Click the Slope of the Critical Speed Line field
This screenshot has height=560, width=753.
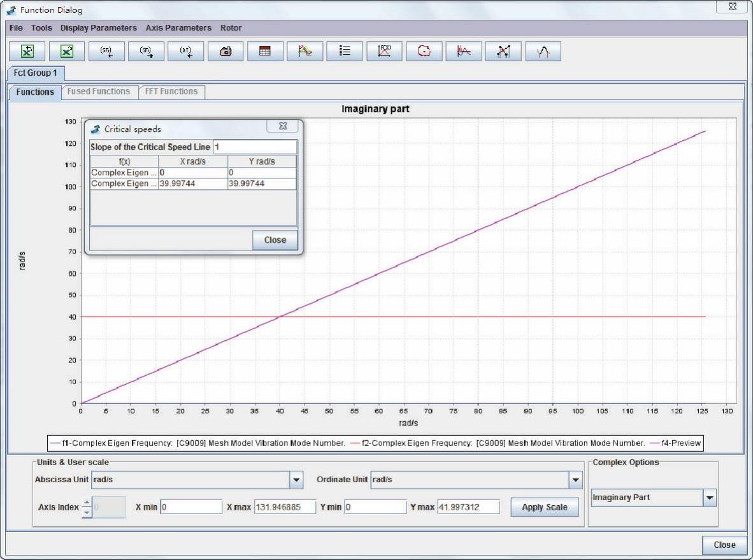tap(254, 147)
